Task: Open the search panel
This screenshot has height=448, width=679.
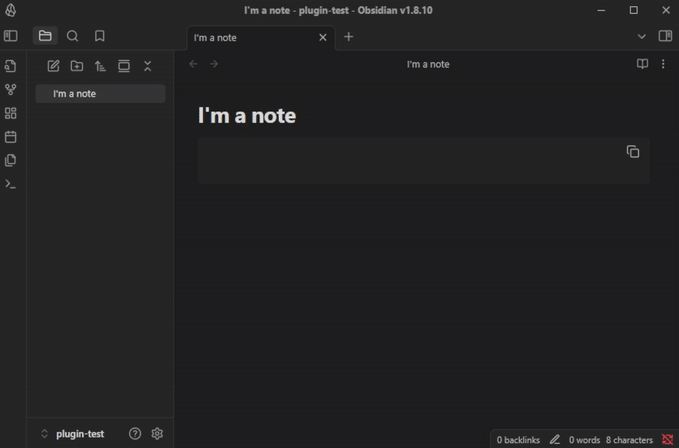Action: click(x=72, y=36)
